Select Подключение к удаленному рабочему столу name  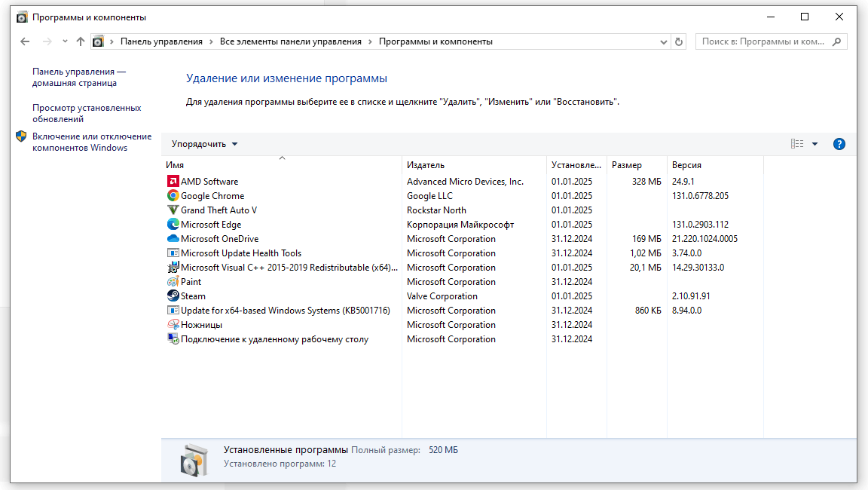[274, 339]
